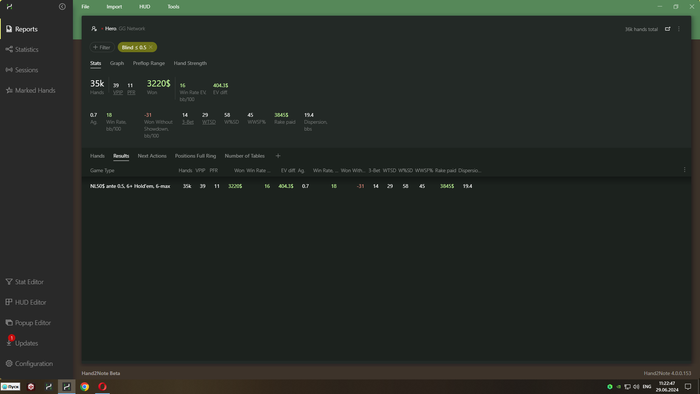Click the add Filter button
The height and width of the screenshot is (394, 700).
point(102,47)
